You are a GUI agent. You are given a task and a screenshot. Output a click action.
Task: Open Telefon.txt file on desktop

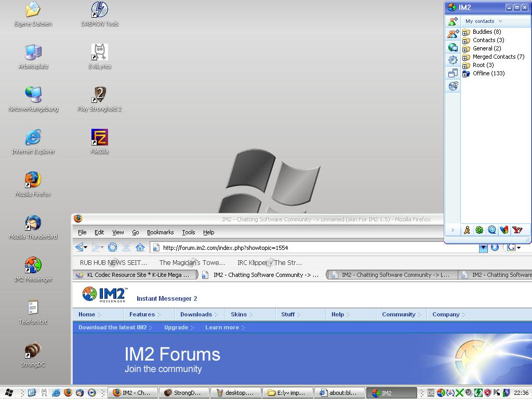pos(33,312)
